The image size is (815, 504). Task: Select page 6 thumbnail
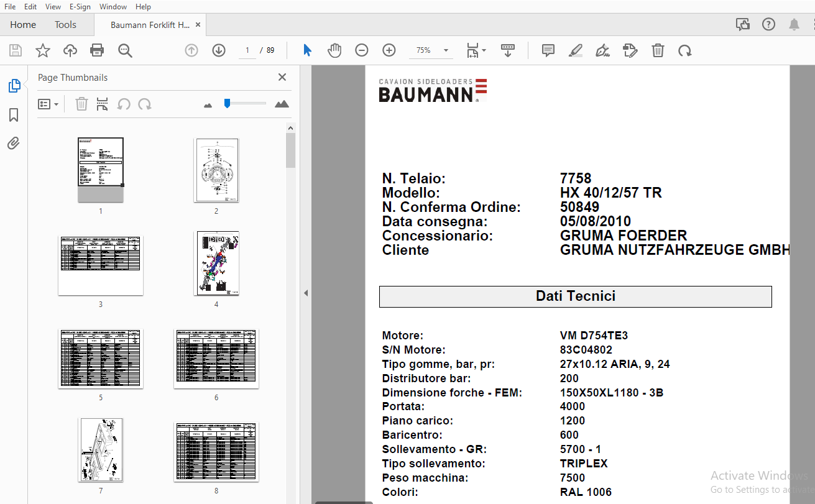point(216,359)
